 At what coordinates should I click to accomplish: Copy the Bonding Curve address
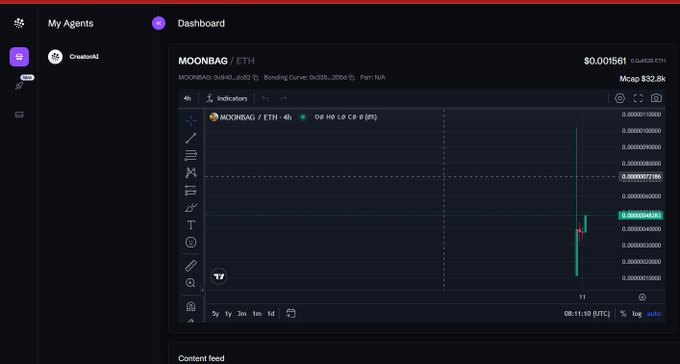pyautogui.click(x=352, y=78)
